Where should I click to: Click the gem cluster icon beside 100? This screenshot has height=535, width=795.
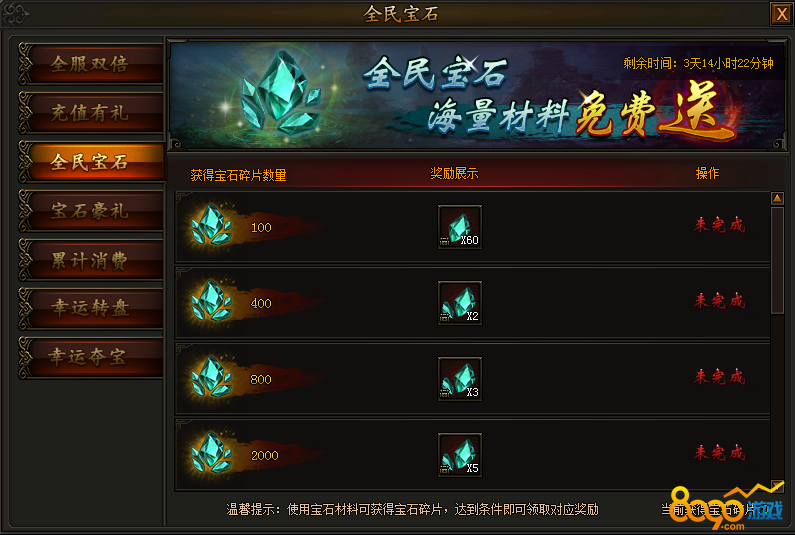(x=212, y=225)
